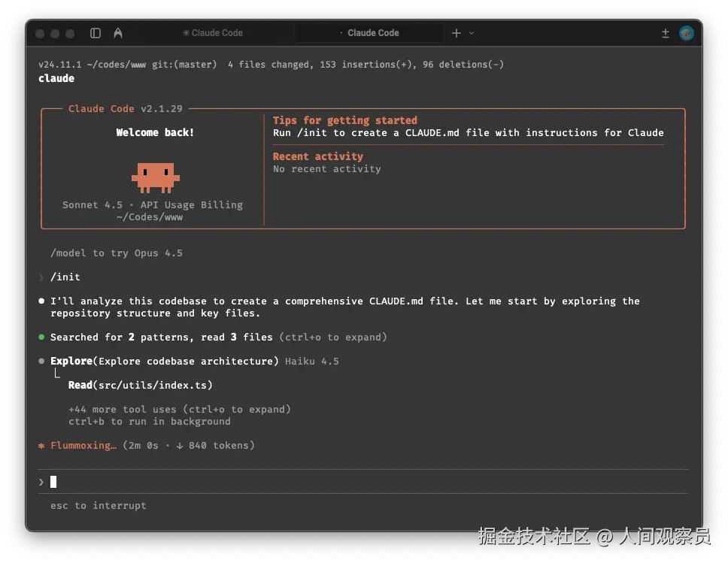728x563 pixels.
Task: Click '4 files changed' git status text
Action: click(x=269, y=65)
